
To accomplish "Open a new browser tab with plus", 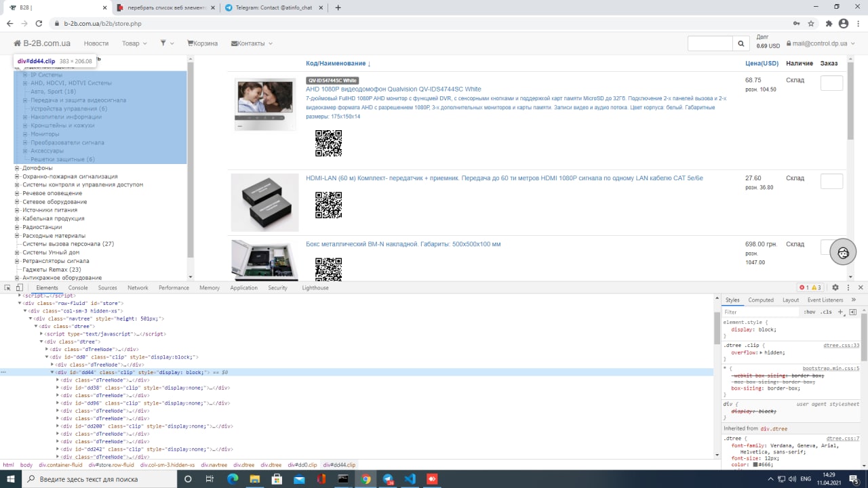I will point(338,7).
